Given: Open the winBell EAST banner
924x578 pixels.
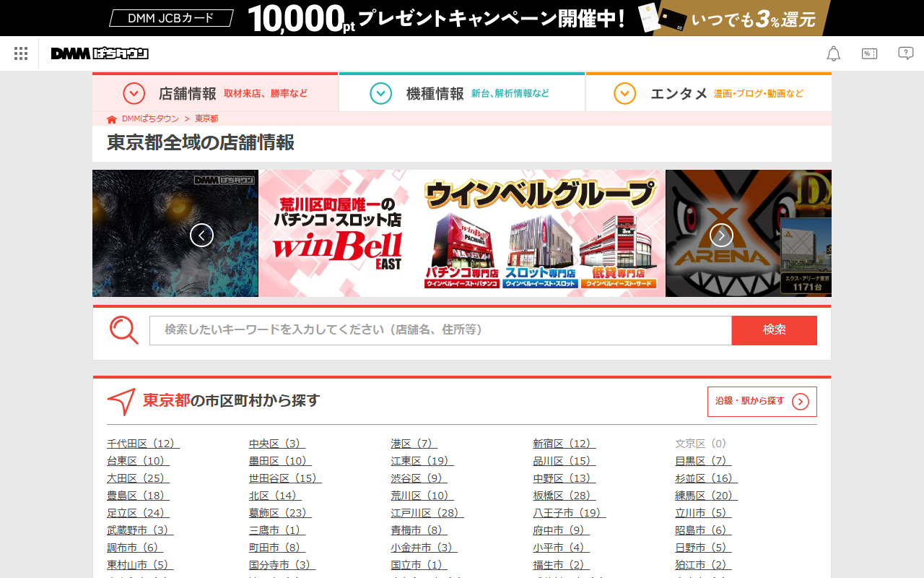Looking at the screenshot, I should click(x=462, y=233).
